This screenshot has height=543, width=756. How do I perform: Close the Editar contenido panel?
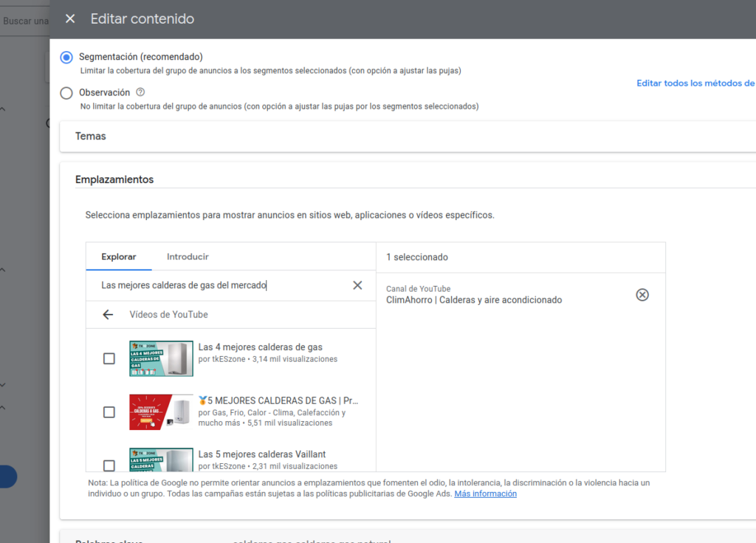coord(70,18)
